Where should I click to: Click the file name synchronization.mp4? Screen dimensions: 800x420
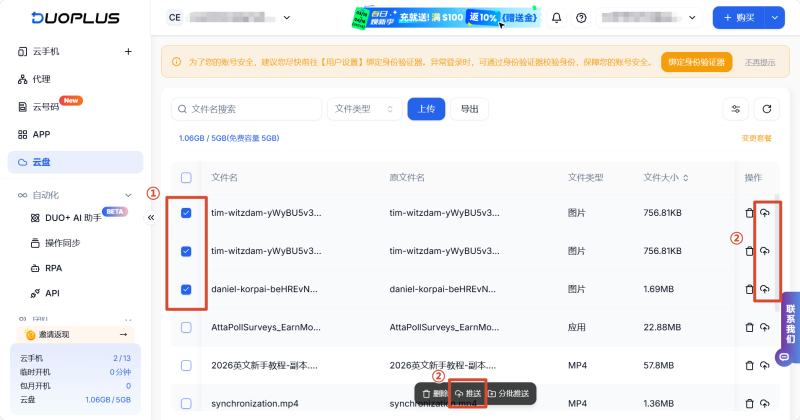pos(255,404)
